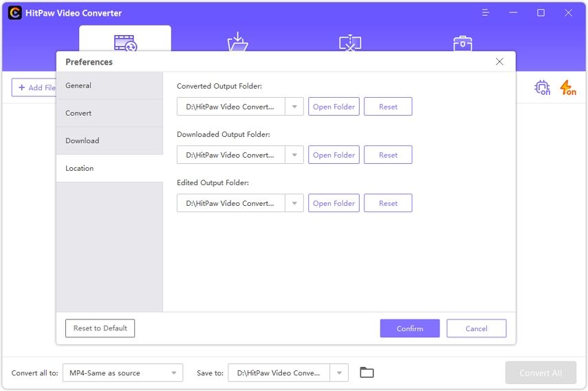This screenshot has width=588, height=391.
Task: Cancel the Preferences dialog
Action: [477, 328]
